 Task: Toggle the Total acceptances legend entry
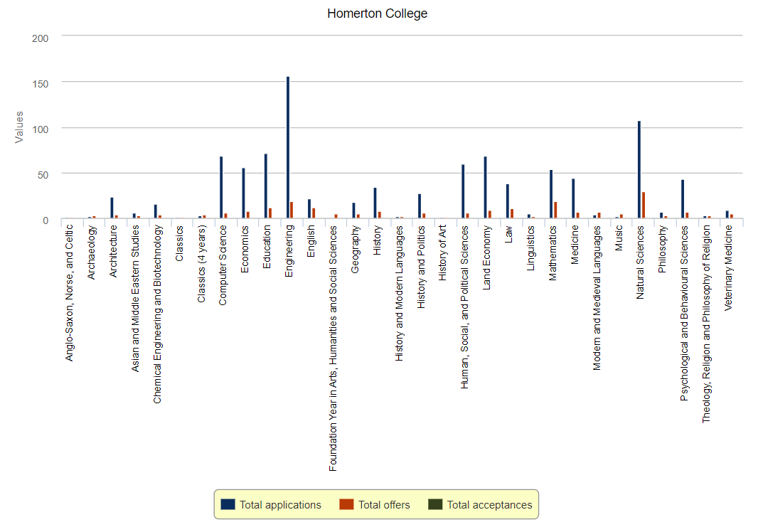click(x=480, y=504)
